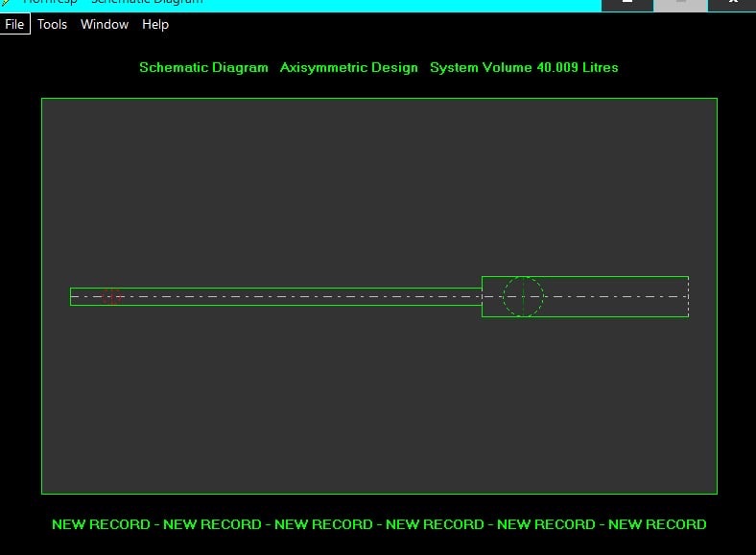Open the Window menu
Screen dimensions: 756x555
(x=105, y=24)
